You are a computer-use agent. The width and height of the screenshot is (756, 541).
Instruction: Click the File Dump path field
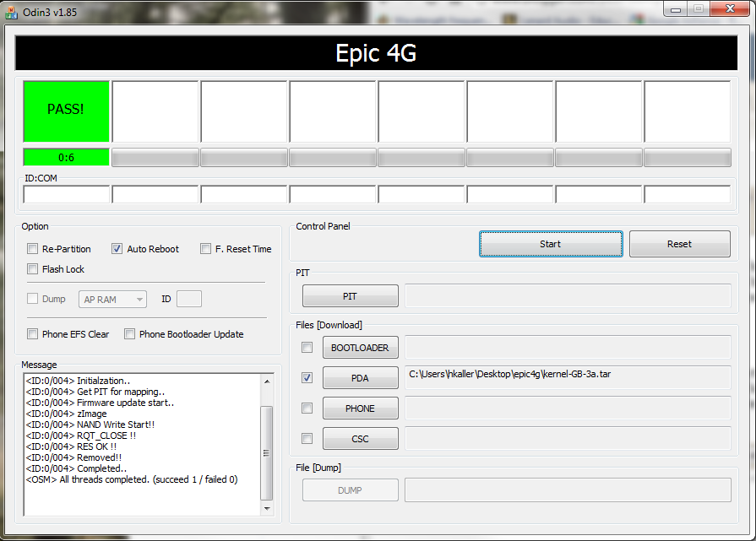(568, 490)
